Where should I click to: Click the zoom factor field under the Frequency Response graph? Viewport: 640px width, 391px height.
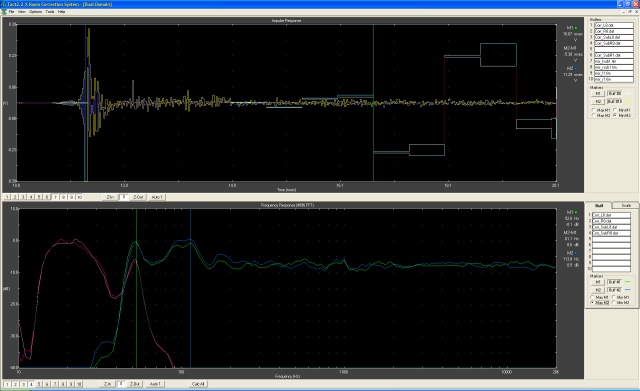(x=121, y=384)
